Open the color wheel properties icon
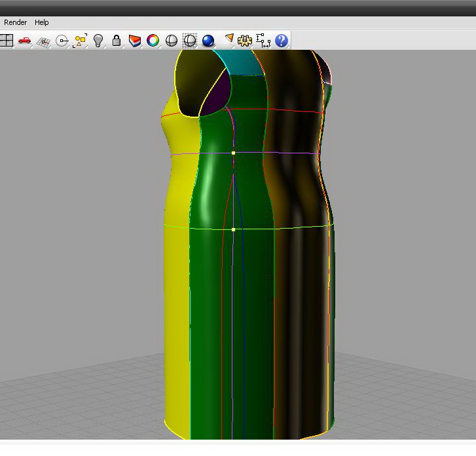Screen dimensions: 476x456 point(153,41)
